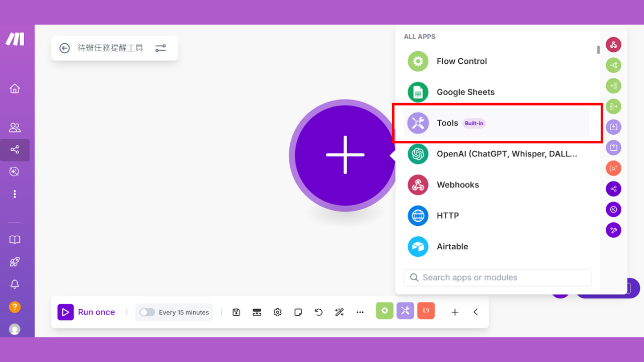Go back using the arrow beside scenario name

click(64, 48)
